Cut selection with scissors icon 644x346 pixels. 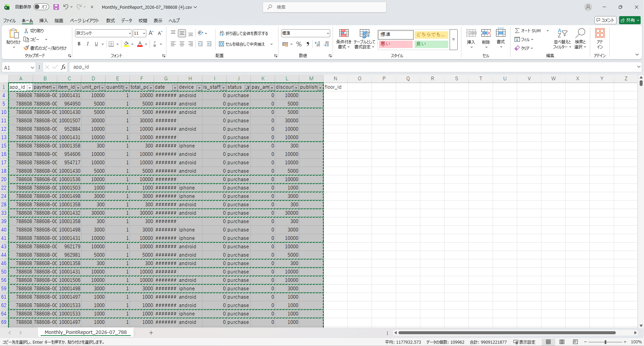click(x=26, y=31)
